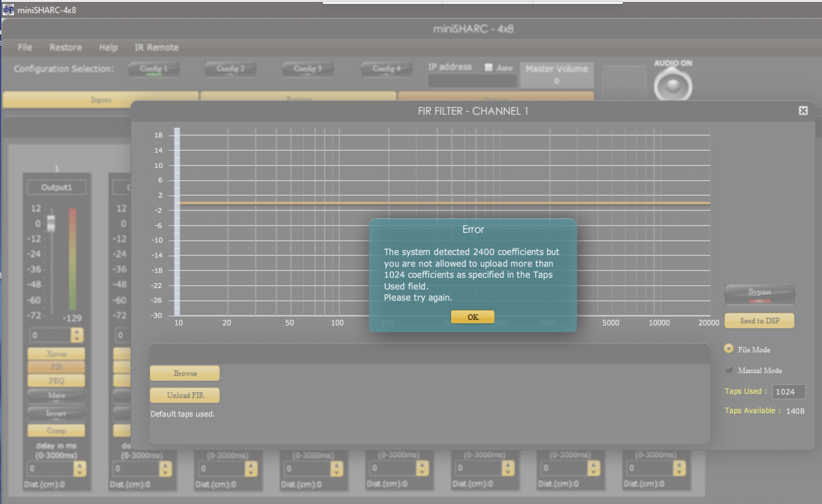This screenshot has height=504, width=822.
Task: Select Config 1 preset
Action: click(x=154, y=69)
